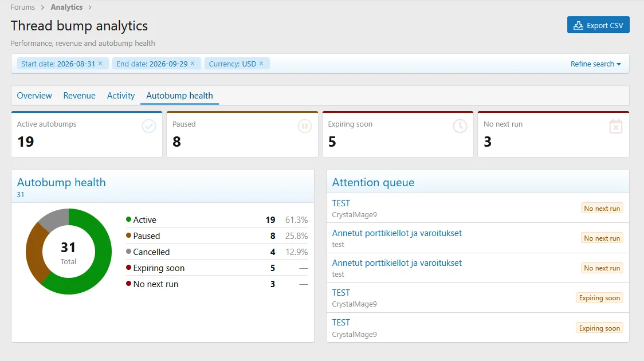Remove the End date filter chip

[x=192, y=63]
